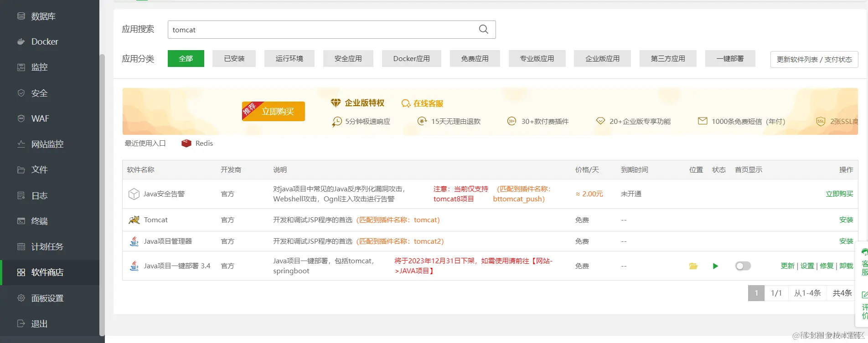
Task: Open Docker sidebar icon
Action: tap(21, 41)
